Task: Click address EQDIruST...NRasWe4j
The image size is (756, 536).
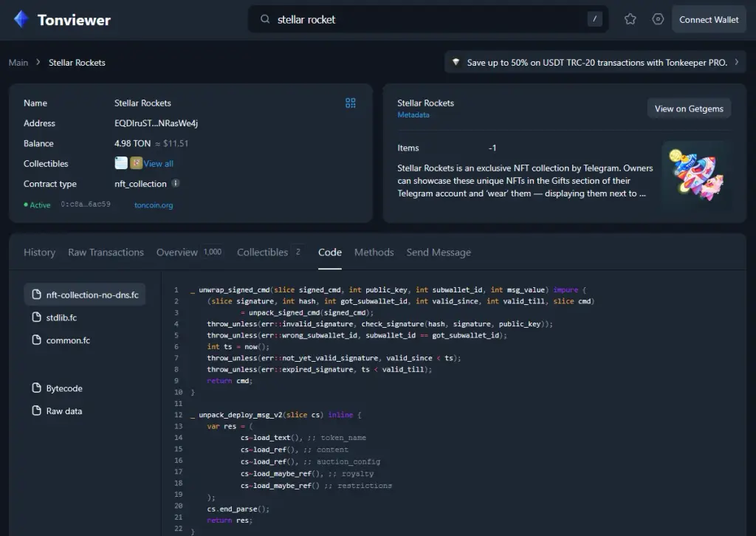Action: coord(157,123)
